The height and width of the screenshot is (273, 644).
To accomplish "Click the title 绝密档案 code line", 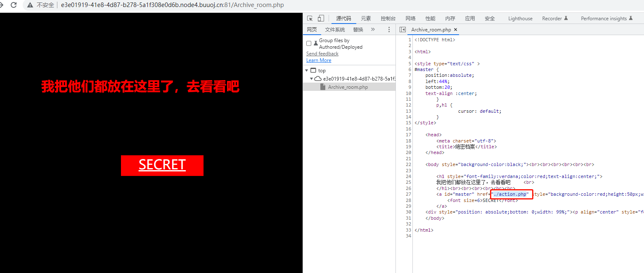I will tap(466, 147).
